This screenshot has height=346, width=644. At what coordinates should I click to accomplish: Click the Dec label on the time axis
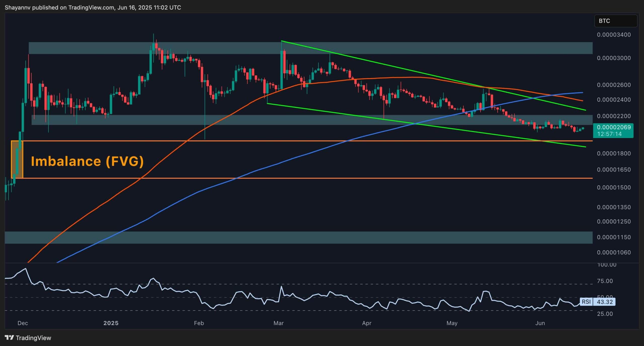(23, 323)
